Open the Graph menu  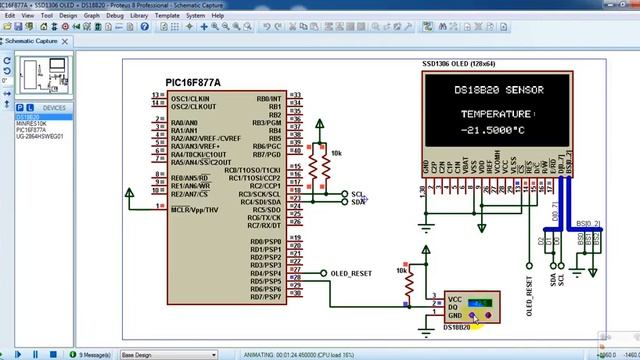(x=91, y=16)
